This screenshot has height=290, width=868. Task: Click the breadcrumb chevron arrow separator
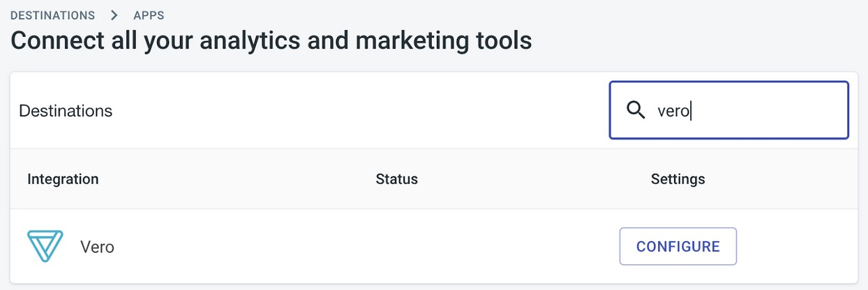(114, 15)
